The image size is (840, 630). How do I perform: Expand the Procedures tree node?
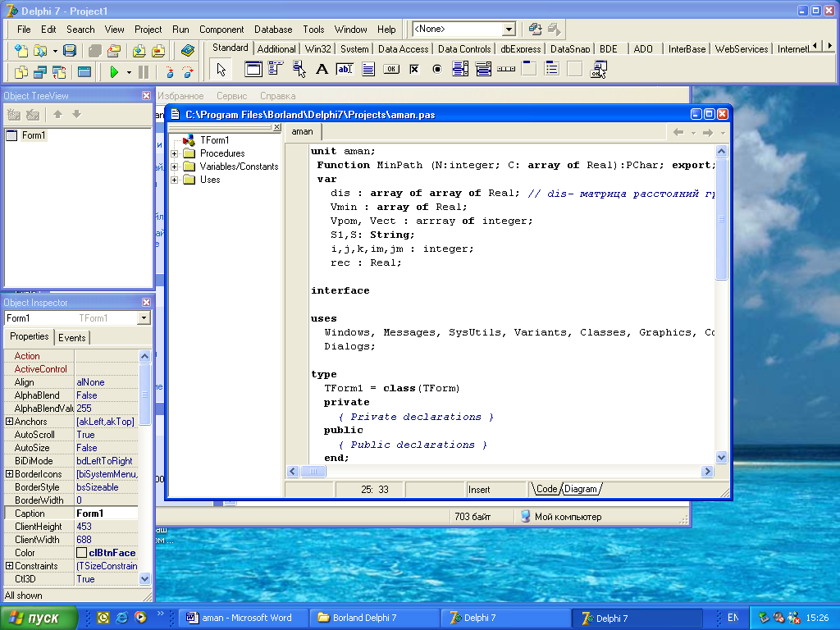[x=175, y=153]
